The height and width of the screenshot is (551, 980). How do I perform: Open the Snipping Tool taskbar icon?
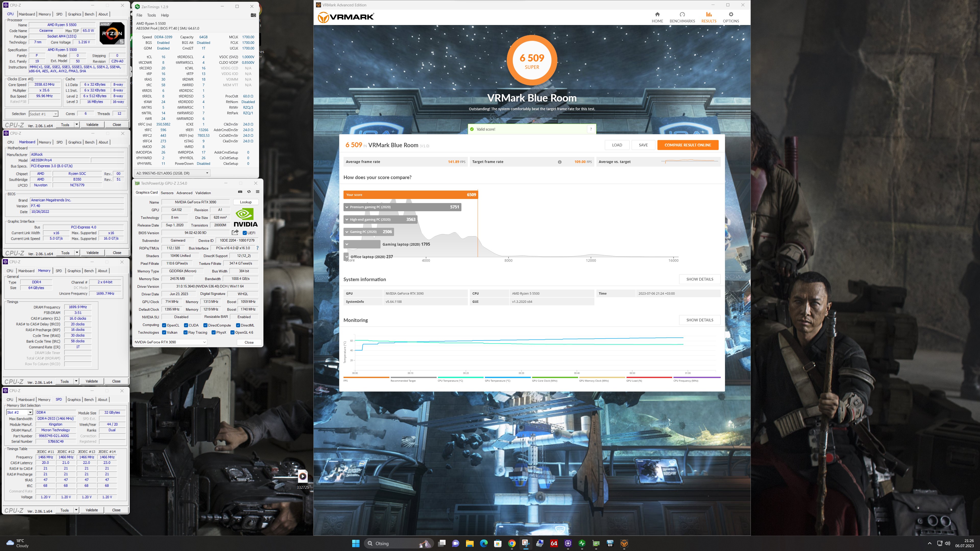pos(526,543)
